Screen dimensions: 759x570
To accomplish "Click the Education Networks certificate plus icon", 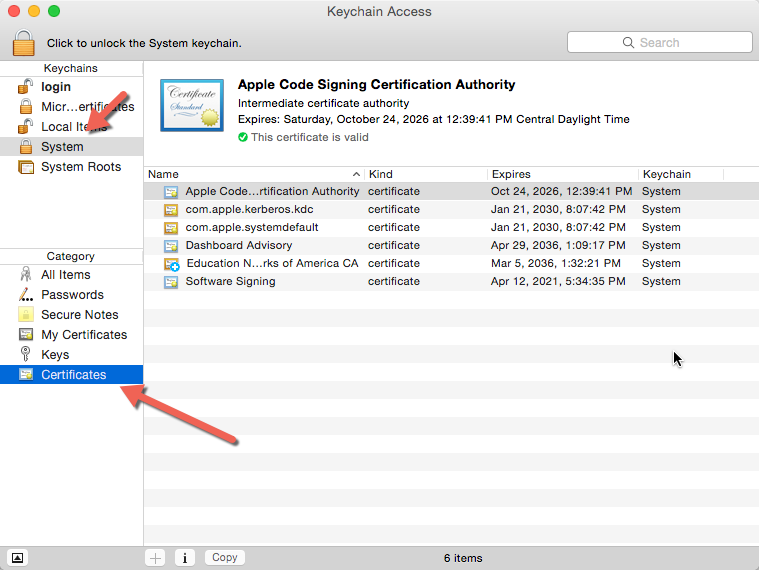I will point(172,264).
